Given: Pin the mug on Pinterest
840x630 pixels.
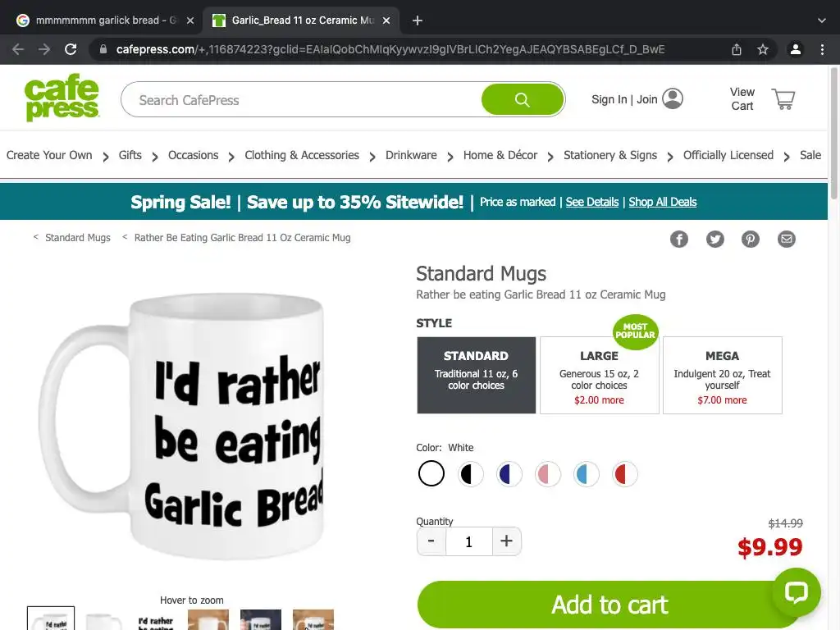Looking at the screenshot, I should tap(750, 239).
